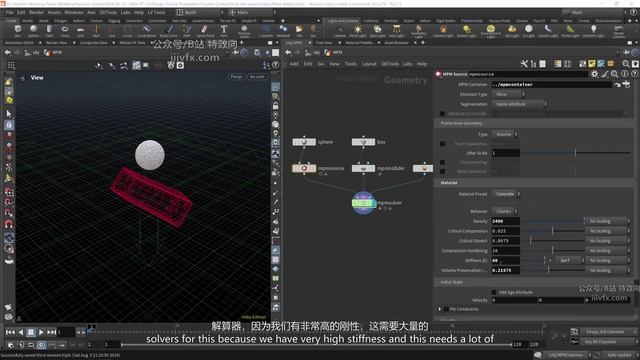Image resolution: width=640 pixels, height=360 pixels.
Task: Open the network editor Add menu
Action: (x=293, y=64)
